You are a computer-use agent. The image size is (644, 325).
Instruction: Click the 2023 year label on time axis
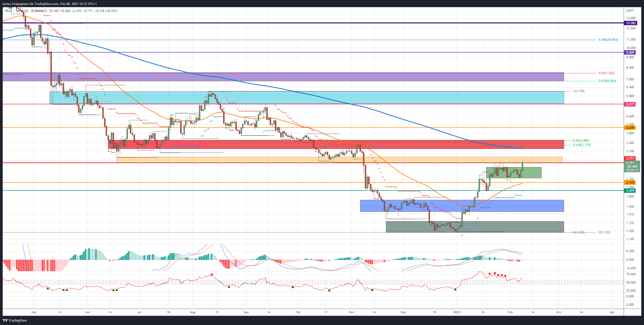(x=457, y=312)
